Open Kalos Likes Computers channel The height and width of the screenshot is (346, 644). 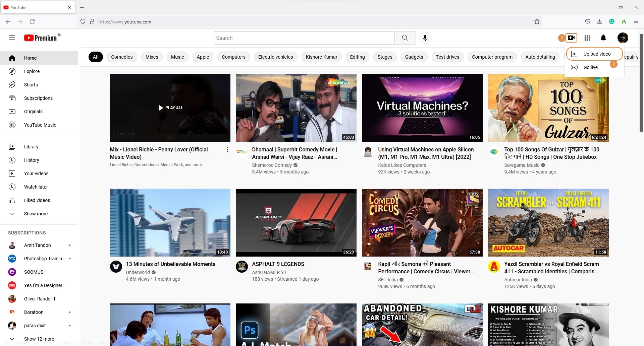tap(402, 165)
